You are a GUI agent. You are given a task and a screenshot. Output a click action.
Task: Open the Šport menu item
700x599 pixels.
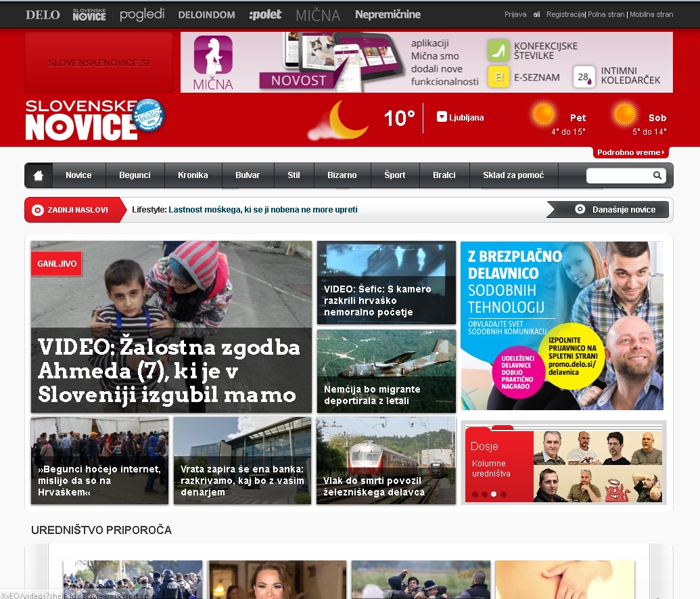click(394, 175)
